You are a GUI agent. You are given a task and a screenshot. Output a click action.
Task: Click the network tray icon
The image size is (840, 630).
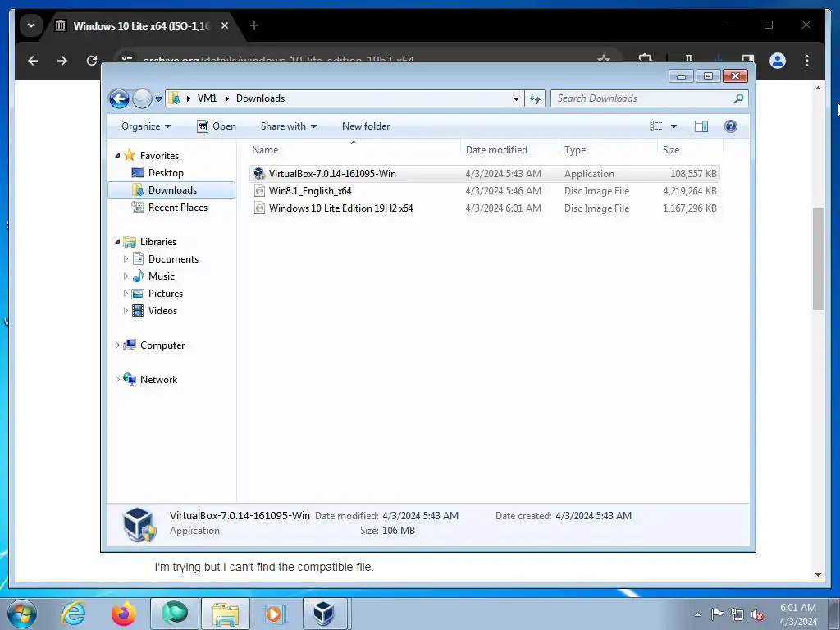click(737, 614)
